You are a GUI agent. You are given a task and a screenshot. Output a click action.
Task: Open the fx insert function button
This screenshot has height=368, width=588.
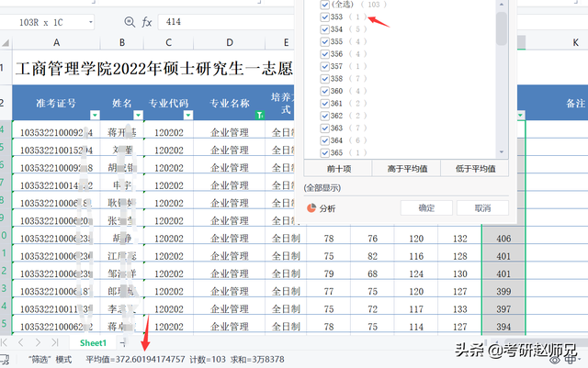point(147,23)
